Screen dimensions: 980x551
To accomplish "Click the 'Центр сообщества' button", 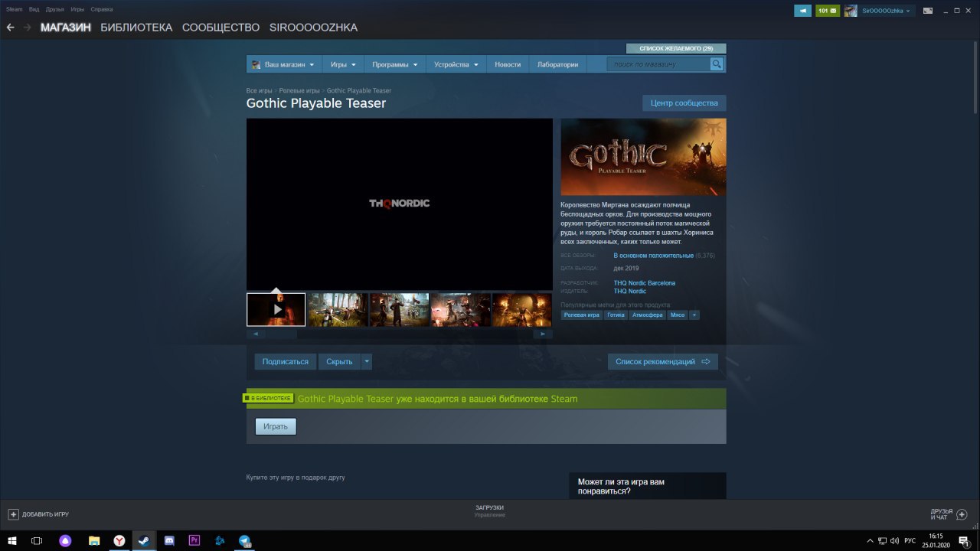I will point(684,103).
